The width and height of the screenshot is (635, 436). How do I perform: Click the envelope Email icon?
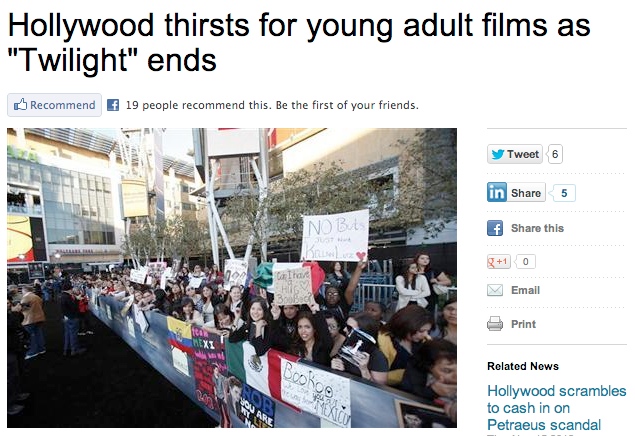495,290
